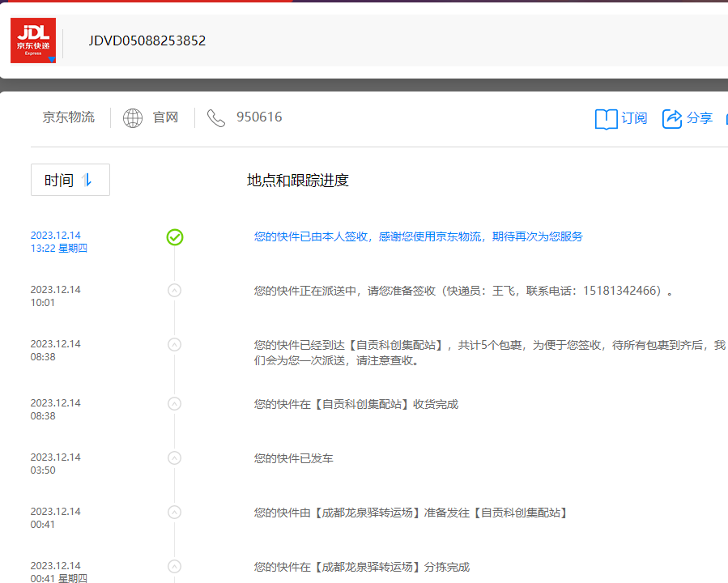Click the sort arrows icon beside 时间

[87, 180]
